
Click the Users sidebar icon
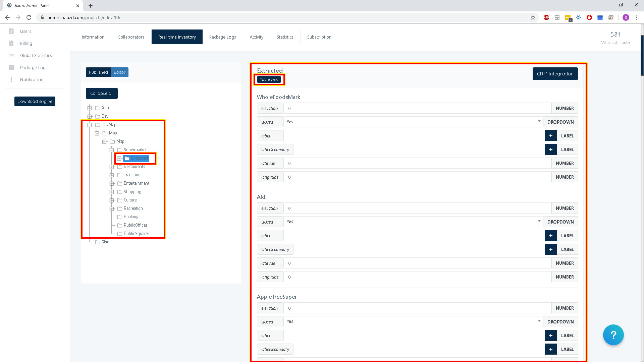11,31
